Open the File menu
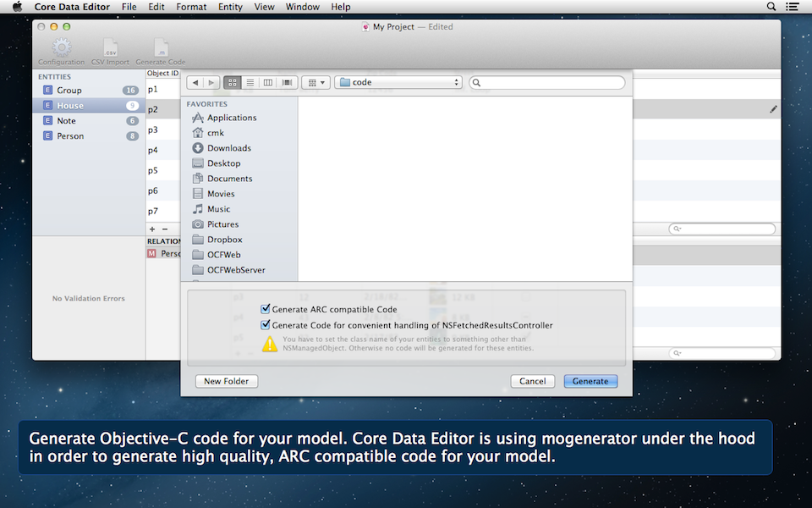The width and height of the screenshot is (812, 508). 129,7
